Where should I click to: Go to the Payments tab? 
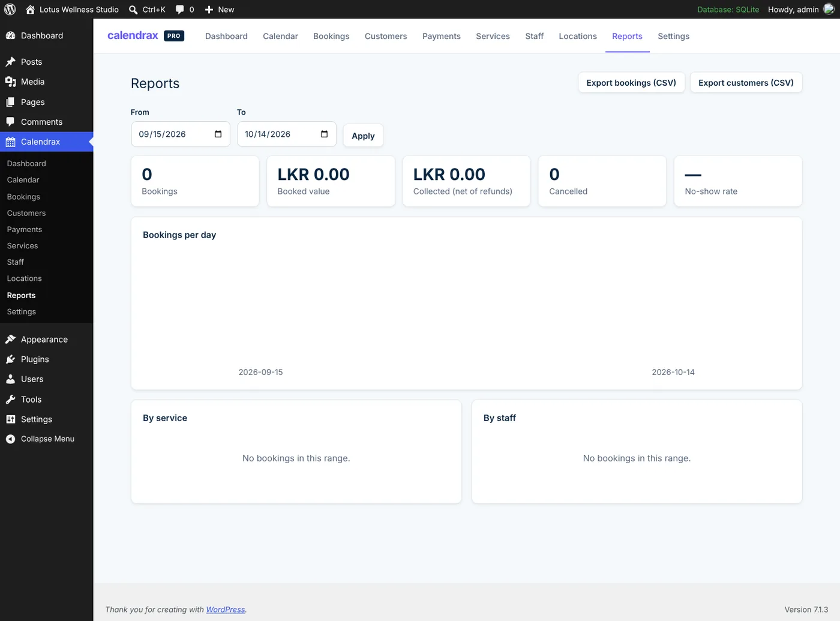442,36
